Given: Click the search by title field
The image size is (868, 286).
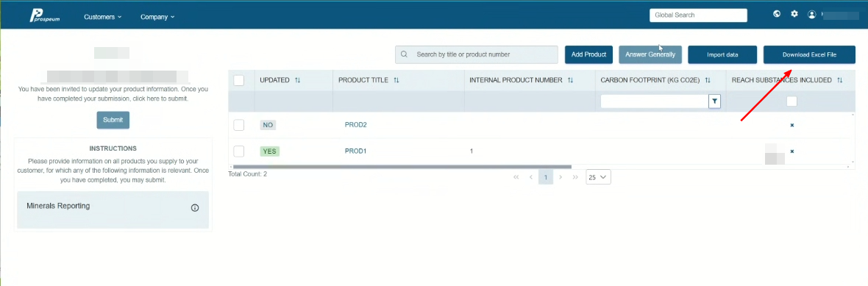Looking at the screenshot, I should [x=477, y=54].
